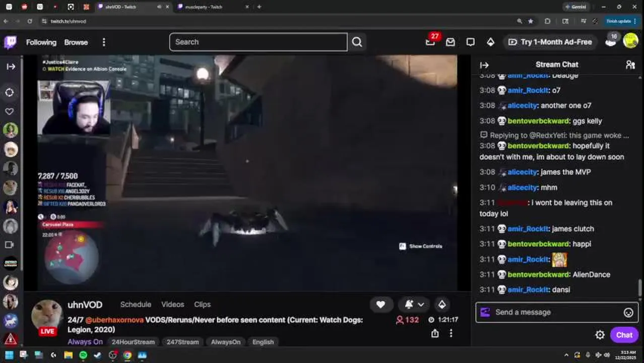
Task: Click the search magnifier button
Action: pos(357,42)
